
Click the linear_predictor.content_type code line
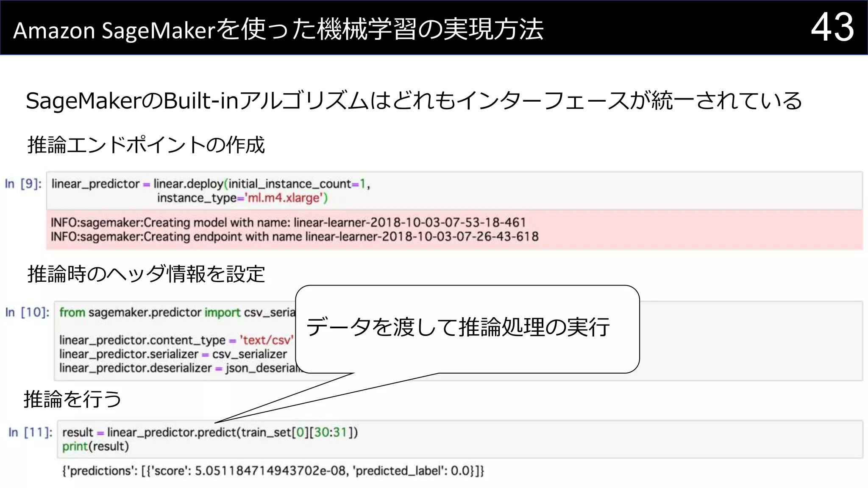pyautogui.click(x=176, y=340)
